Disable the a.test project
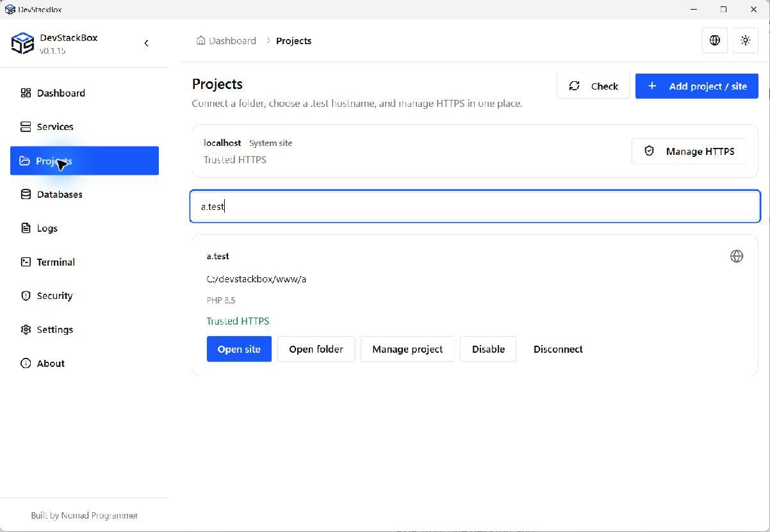Image resolution: width=770 pixels, height=532 pixels. [488, 349]
